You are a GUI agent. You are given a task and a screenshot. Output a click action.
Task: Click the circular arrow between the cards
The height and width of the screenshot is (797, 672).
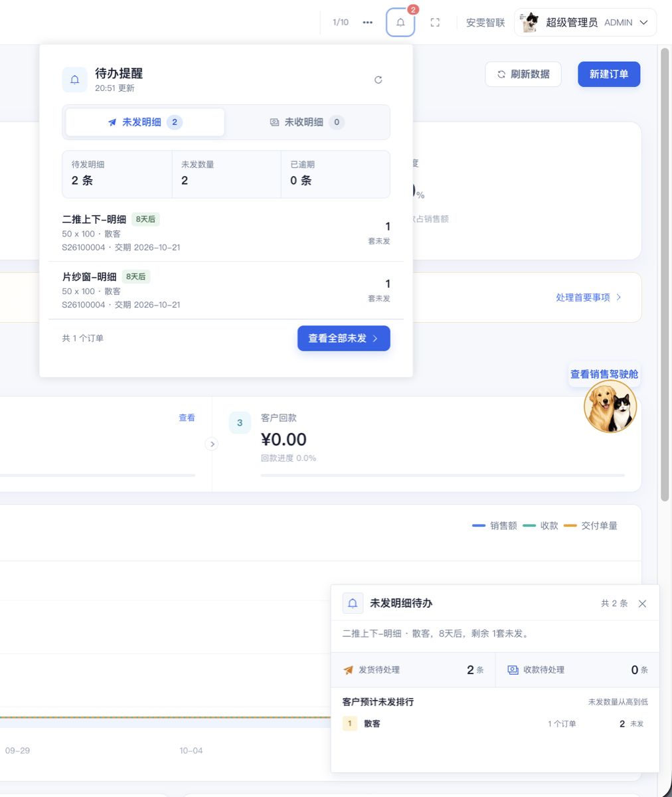click(212, 444)
